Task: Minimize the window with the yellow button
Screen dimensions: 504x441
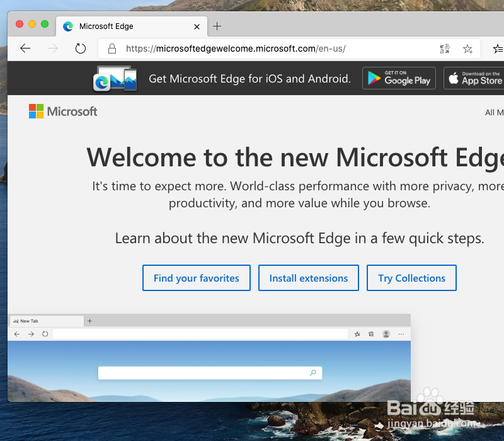Action: click(32, 24)
